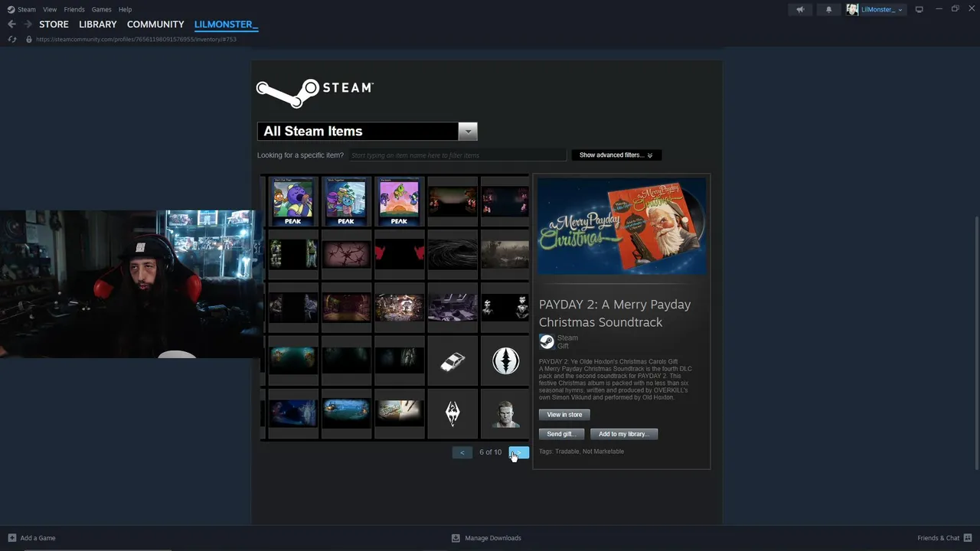The width and height of the screenshot is (980, 551).
Task: Open the LilMonster_ account dropdown
Action: point(882,9)
